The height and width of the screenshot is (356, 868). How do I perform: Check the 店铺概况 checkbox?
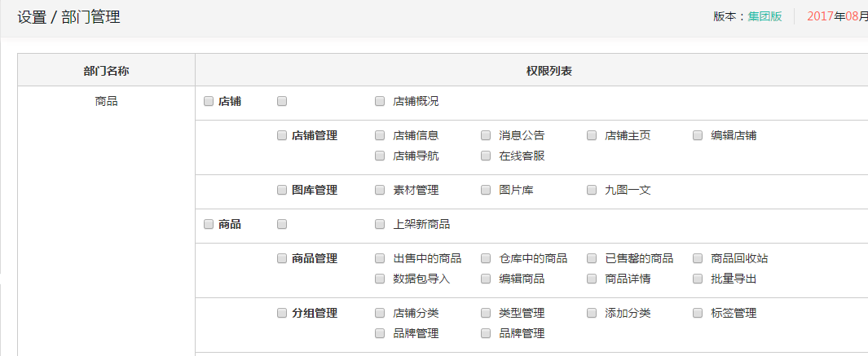point(380,102)
